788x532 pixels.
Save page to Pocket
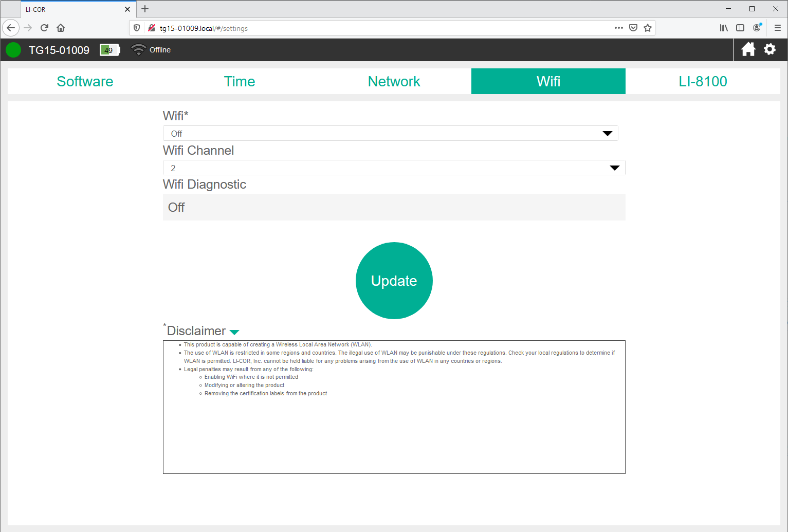pos(633,28)
